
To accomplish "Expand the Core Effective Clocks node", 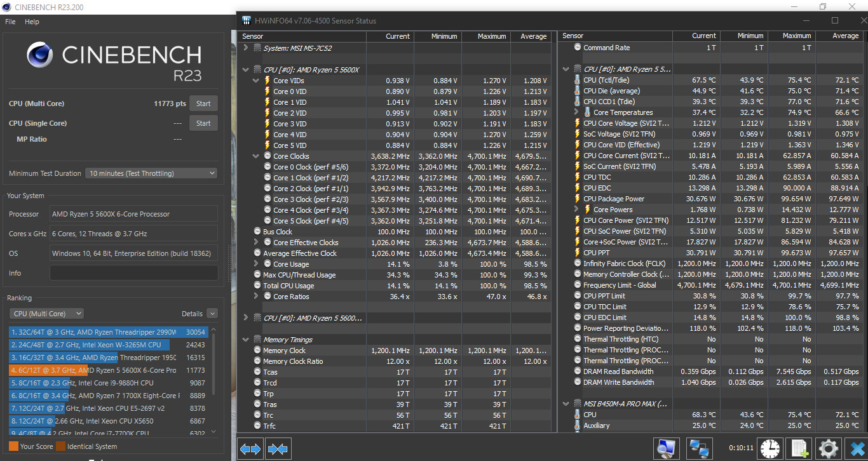I will pos(255,243).
